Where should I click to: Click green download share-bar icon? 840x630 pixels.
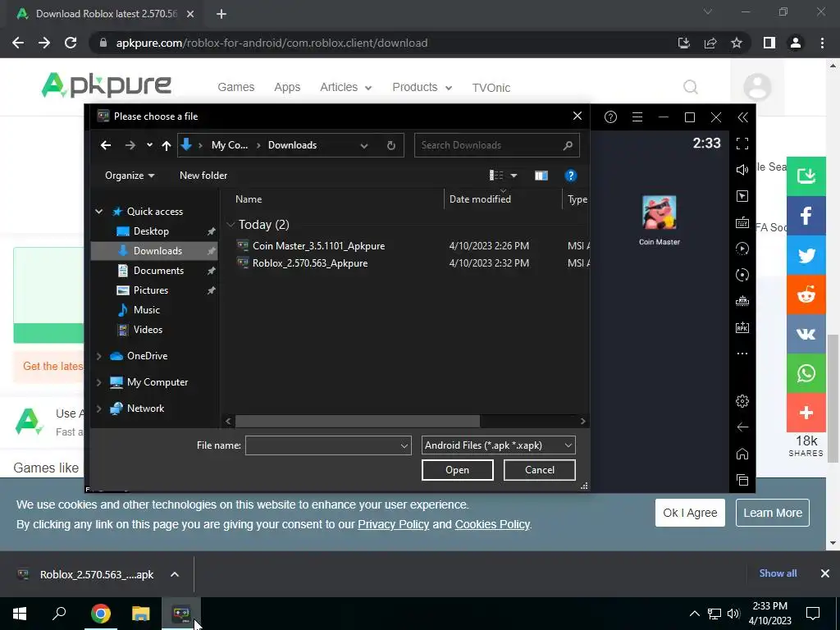click(806, 176)
